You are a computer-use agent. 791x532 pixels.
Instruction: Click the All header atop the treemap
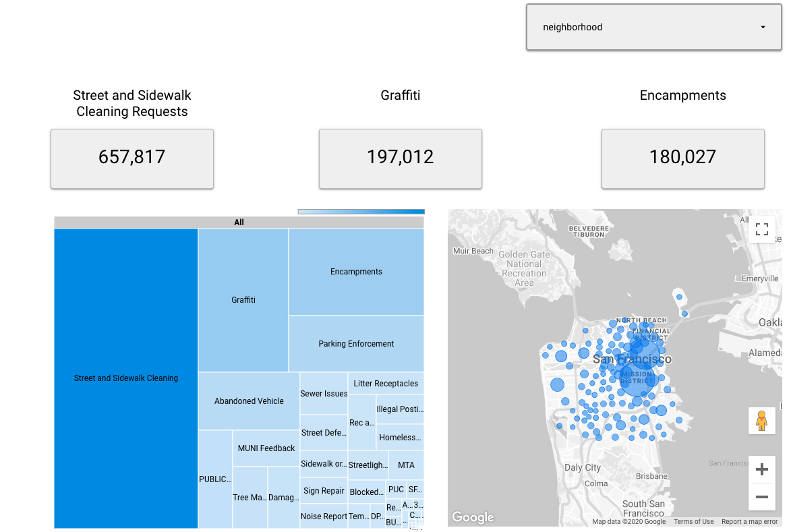click(x=239, y=222)
